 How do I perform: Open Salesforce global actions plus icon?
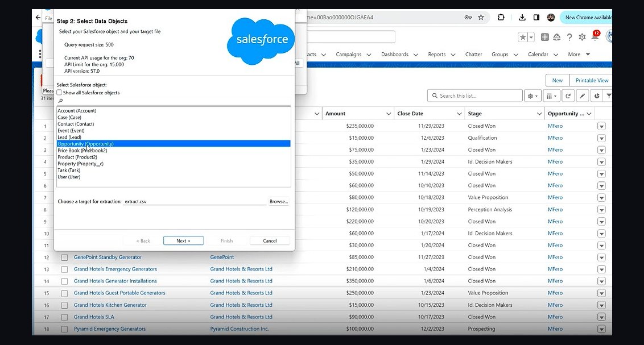point(544,38)
